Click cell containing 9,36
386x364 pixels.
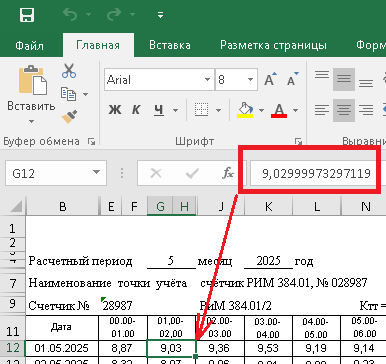pos(220,348)
